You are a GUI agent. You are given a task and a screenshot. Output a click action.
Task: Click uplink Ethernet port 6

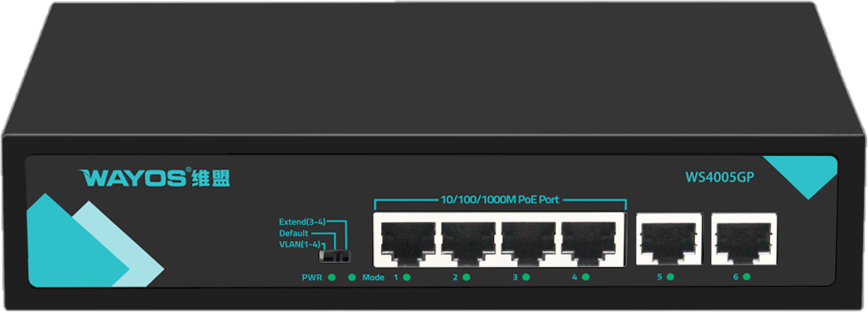coord(744,239)
